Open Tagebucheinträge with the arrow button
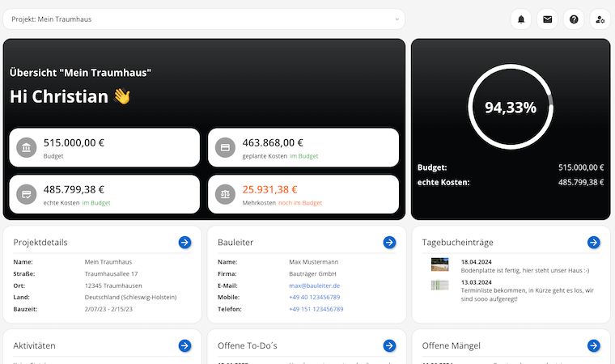Image resolution: width=615 pixels, height=364 pixels. [593, 242]
